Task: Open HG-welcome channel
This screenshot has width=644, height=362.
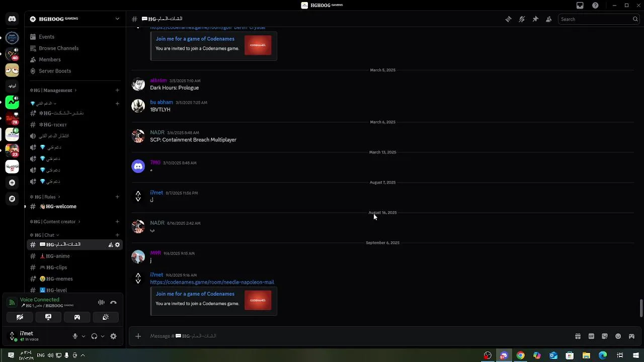Action: click(x=74, y=207)
